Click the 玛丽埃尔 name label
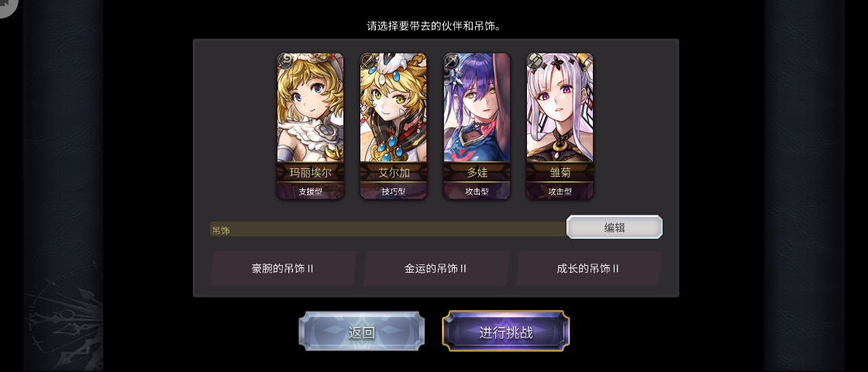This screenshot has height=372, width=868. point(310,173)
